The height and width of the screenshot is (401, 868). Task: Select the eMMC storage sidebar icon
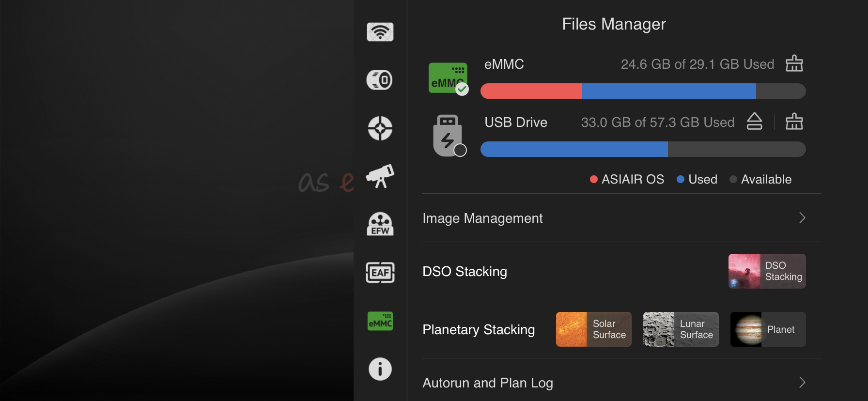[x=380, y=321]
